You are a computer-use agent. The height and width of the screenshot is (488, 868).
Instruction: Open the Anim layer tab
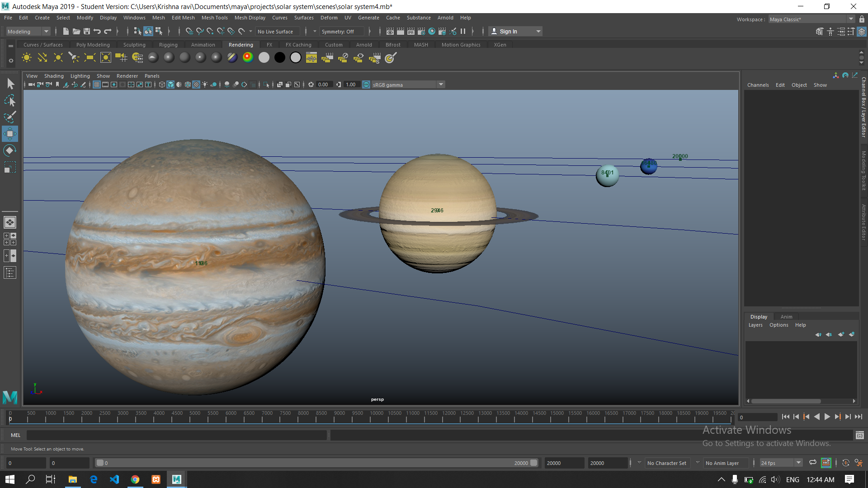click(x=786, y=317)
